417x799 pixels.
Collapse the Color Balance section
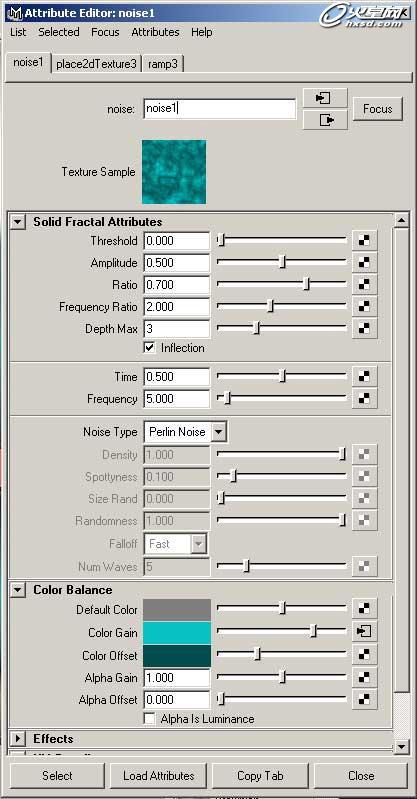(18, 590)
